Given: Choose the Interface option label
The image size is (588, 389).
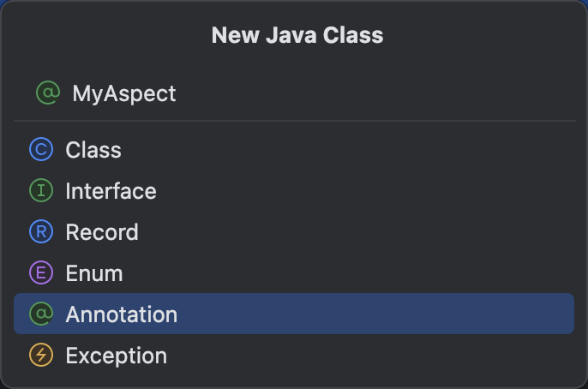Looking at the screenshot, I should (x=111, y=191).
